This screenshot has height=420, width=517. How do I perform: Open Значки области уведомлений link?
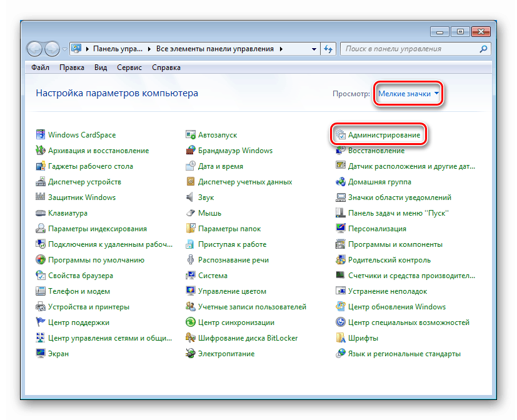tap(399, 197)
